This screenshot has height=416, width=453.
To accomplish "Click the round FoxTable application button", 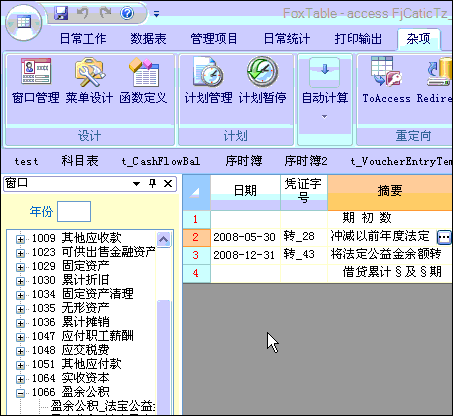I will (24, 23).
